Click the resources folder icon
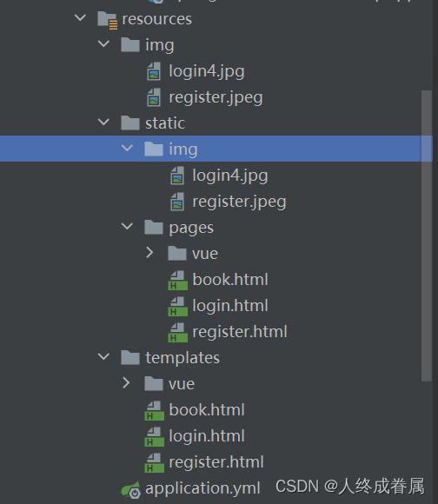438x504 pixels. pyautogui.click(x=108, y=20)
